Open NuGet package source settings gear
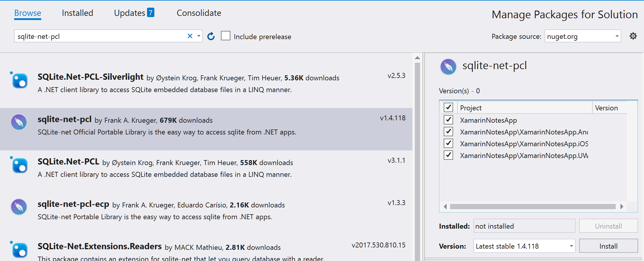Screen dimensions: 644x261 pos(633,36)
